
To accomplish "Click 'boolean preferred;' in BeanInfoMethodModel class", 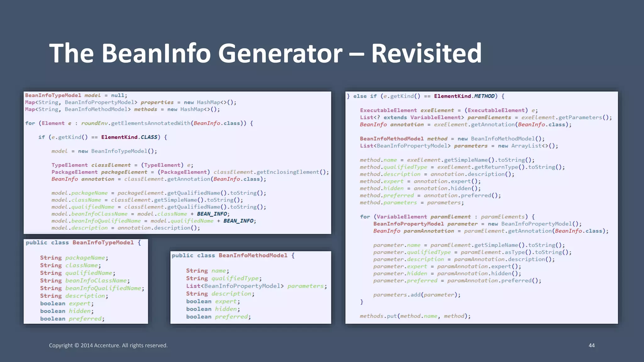I will (219, 317).
